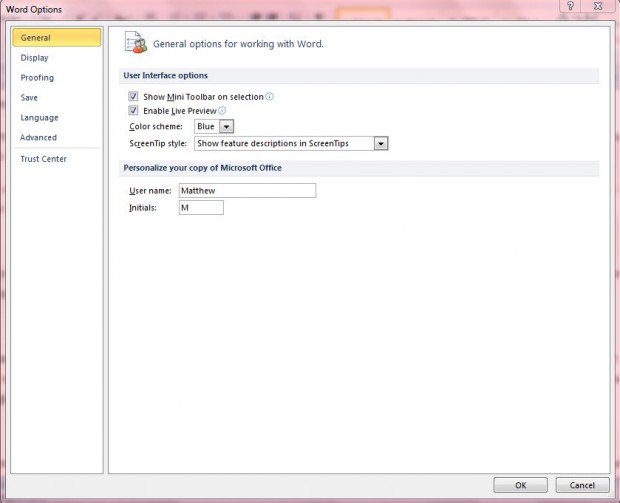Click the 'User name:' label
The height and width of the screenshot is (503, 620).
(x=150, y=191)
